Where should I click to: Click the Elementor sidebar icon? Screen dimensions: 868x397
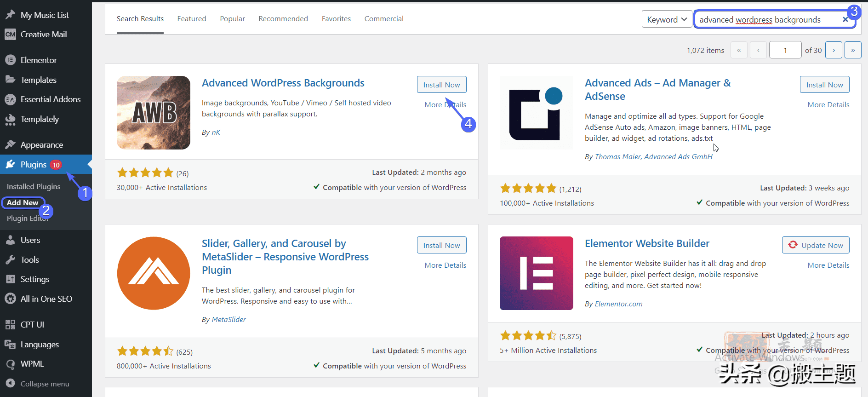[x=10, y=60]
